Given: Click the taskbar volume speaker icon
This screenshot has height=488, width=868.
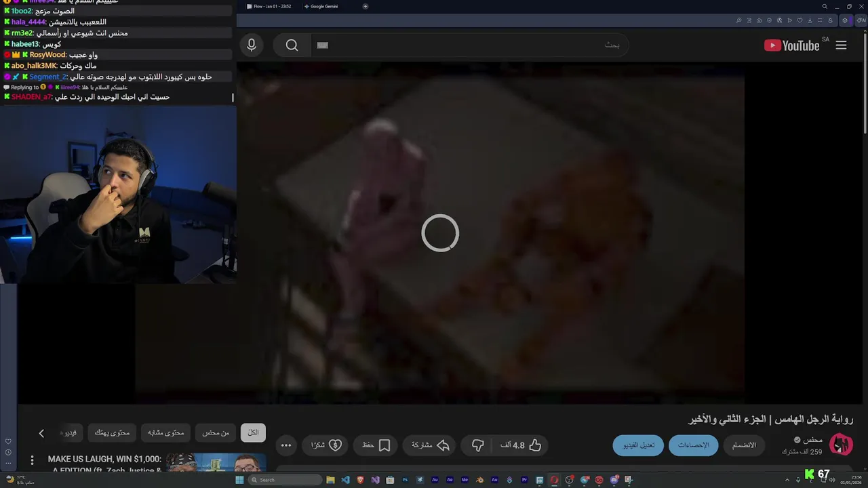Looking at the screenshot, I should click(831, 480).
